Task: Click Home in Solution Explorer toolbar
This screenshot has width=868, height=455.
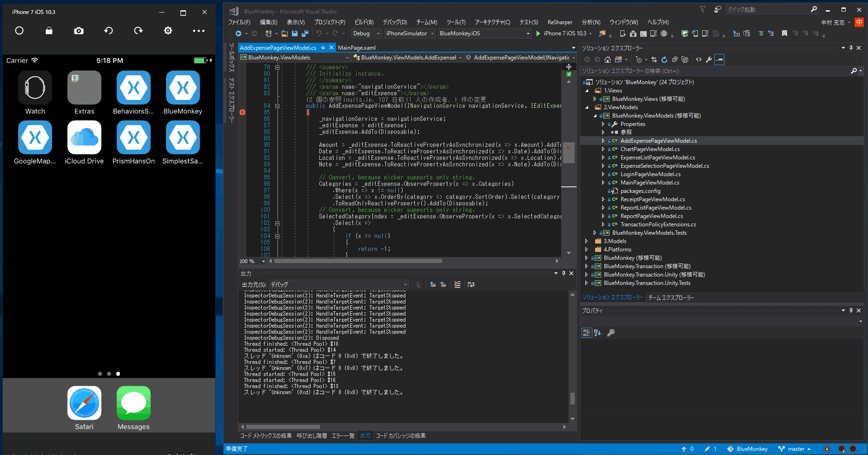Action: [x=607, y=59]
